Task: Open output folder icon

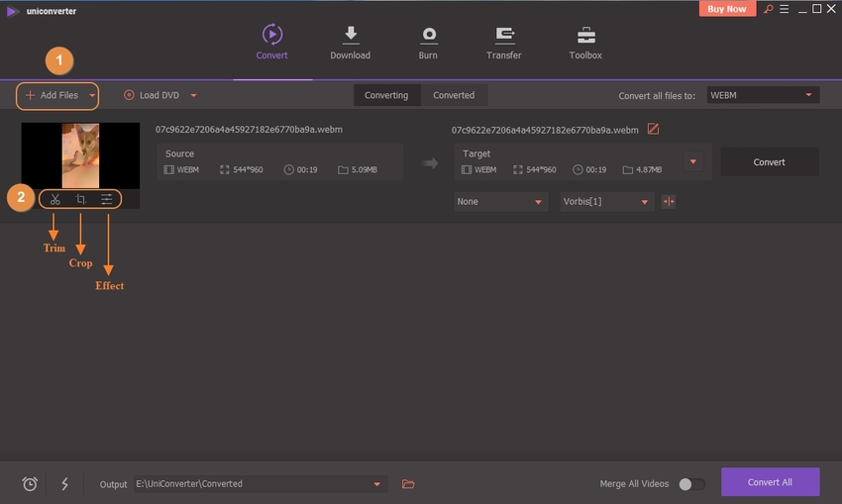Action: (408, 484)
